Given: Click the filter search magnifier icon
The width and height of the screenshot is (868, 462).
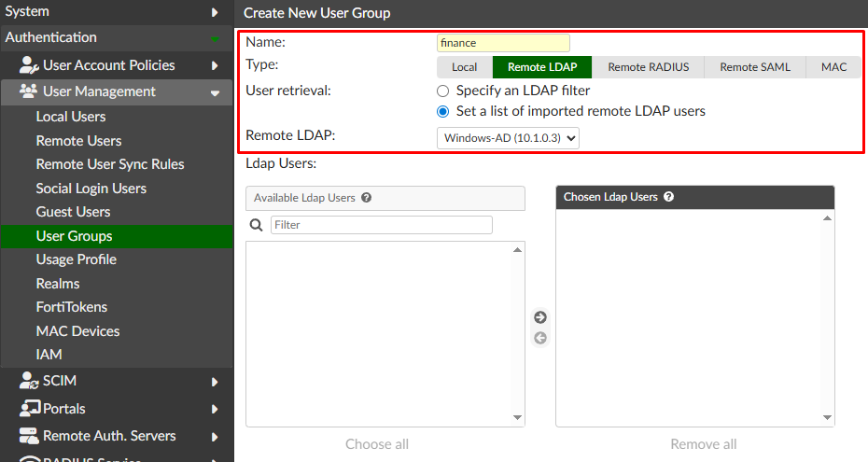Looking at the screenshot, I should pos(257,225).
